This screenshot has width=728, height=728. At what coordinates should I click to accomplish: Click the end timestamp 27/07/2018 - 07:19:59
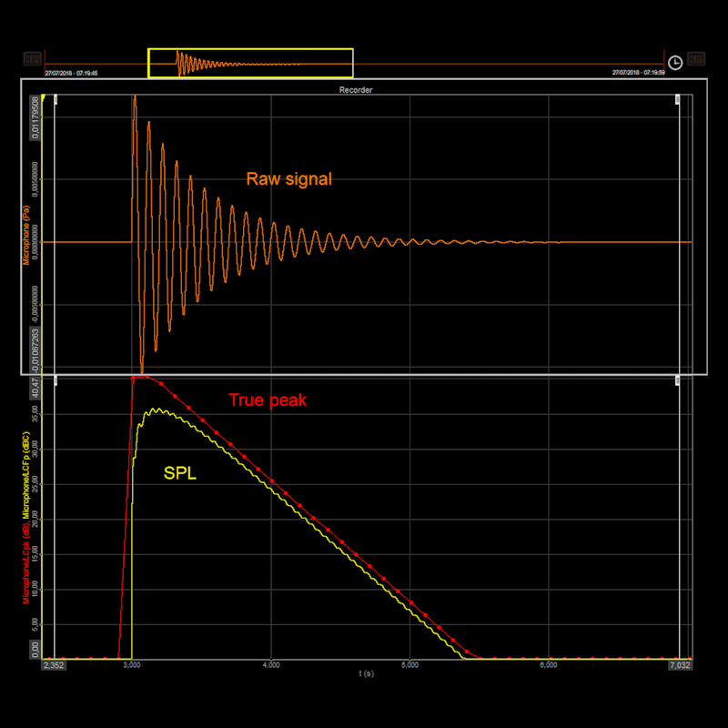639,73
